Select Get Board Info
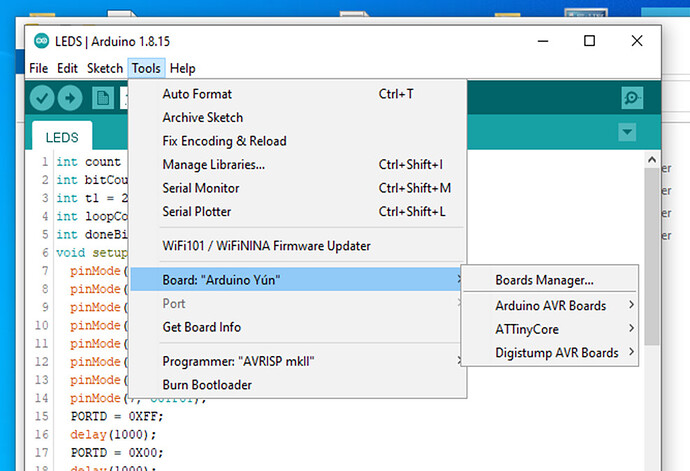The height and width of the screenshot is (471, 690). coord(297,327)
